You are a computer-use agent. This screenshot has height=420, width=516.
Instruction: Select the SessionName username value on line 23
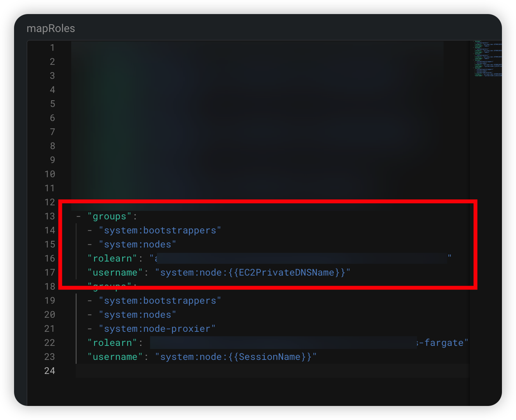click(x=236, y=356)
